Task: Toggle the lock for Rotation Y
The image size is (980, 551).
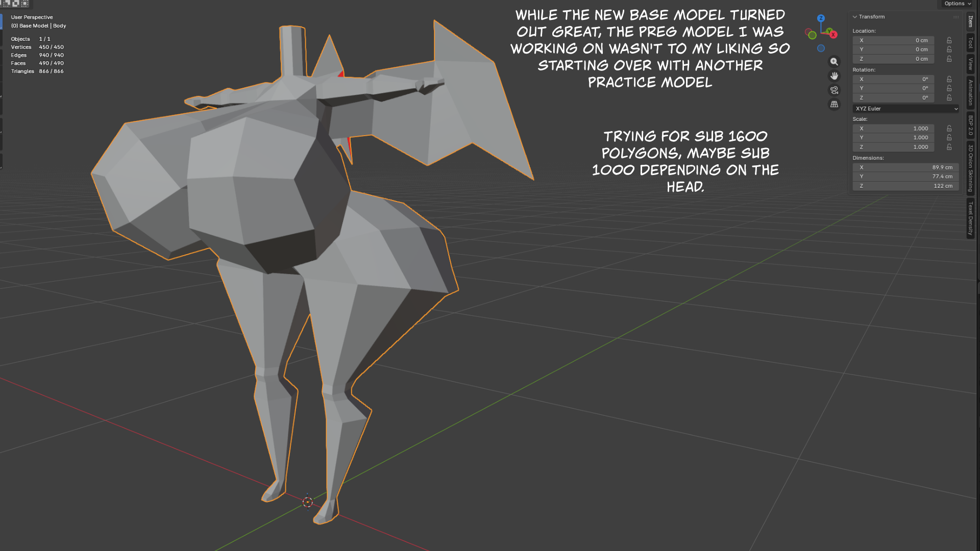Action: click(949, 88)
